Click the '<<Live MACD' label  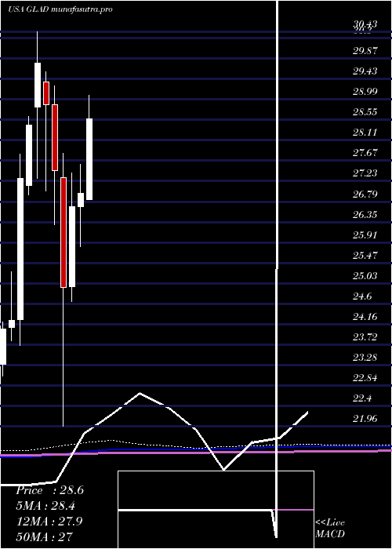[x=330, y=529]
